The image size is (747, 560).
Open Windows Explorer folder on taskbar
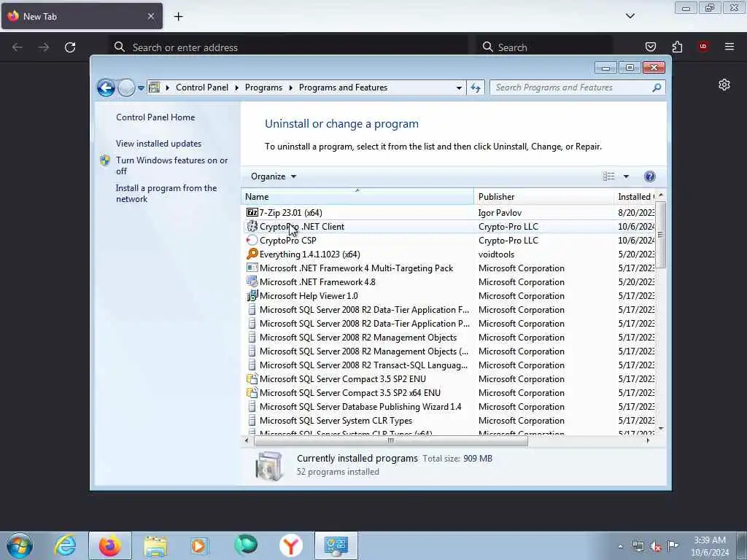(155, 546)
